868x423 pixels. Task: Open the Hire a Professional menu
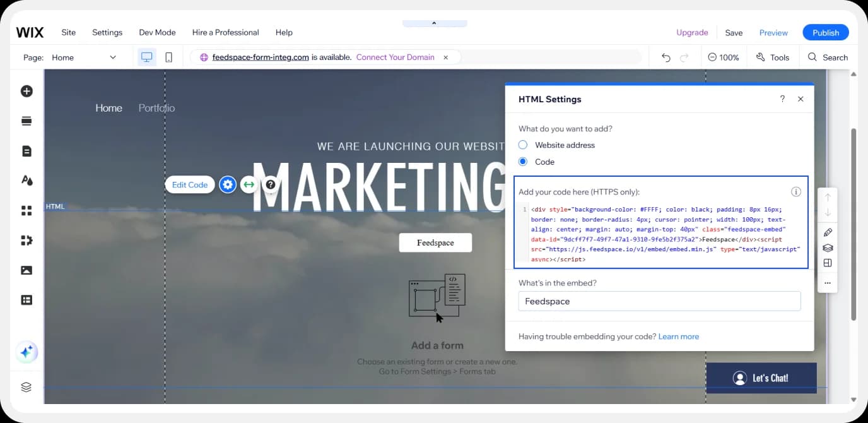pos(225,32)
